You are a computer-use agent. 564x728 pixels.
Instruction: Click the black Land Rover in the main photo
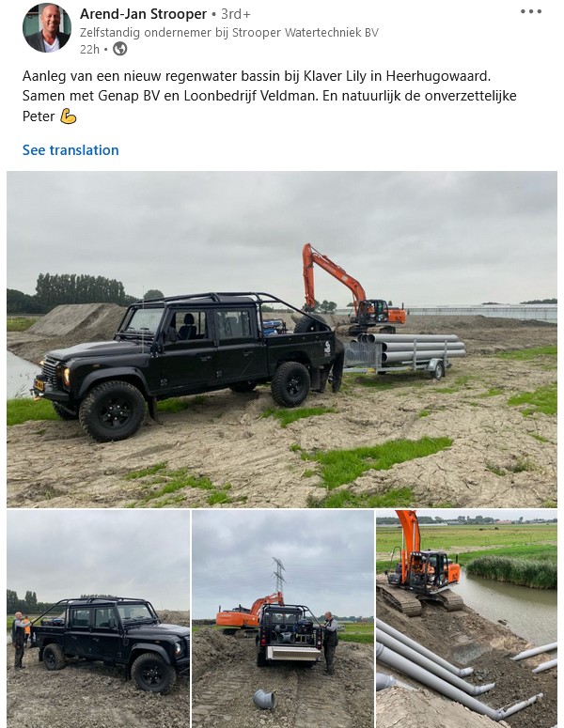188,363
